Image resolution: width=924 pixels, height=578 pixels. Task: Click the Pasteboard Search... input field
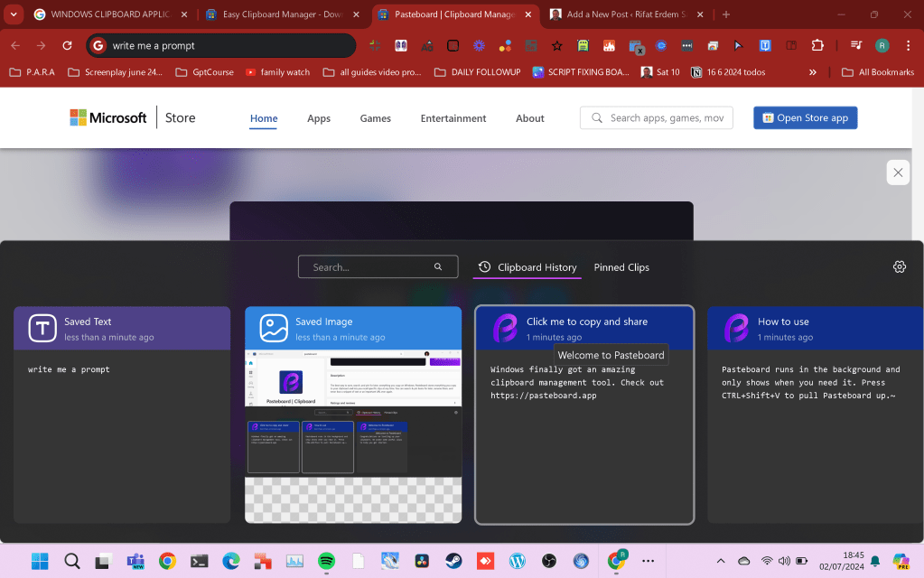pyautogui.click(x=378, y=267)
